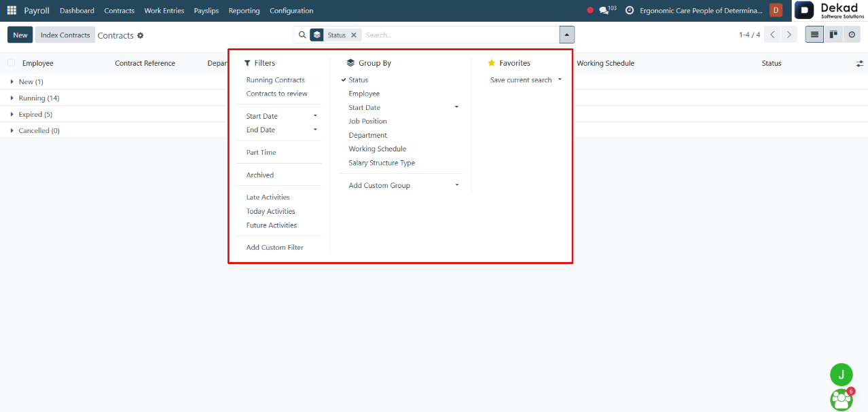Sort by Working Schedule column header
This screenshot has width=868, height=412.
[605, 63]
